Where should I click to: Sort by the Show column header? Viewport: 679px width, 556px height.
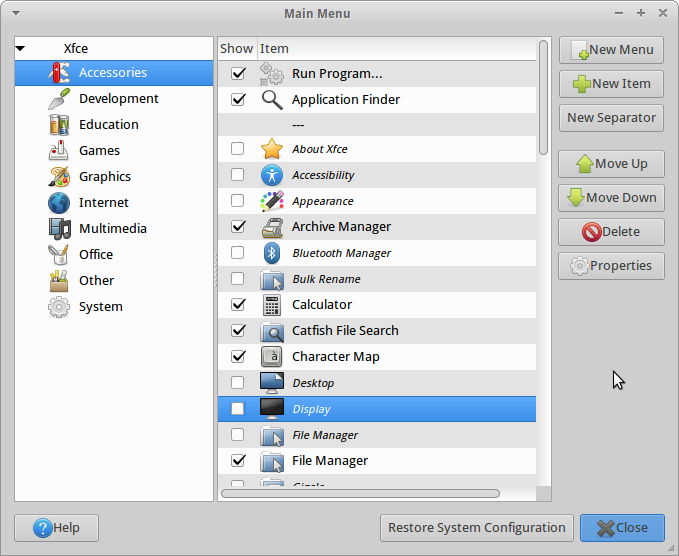click(x=236, y=48)
